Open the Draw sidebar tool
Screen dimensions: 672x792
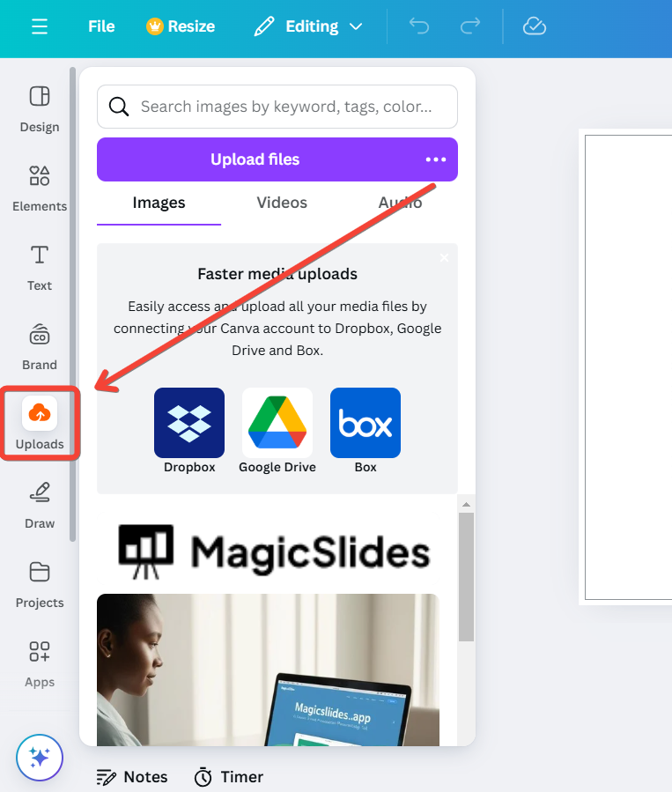click(40, 505)
